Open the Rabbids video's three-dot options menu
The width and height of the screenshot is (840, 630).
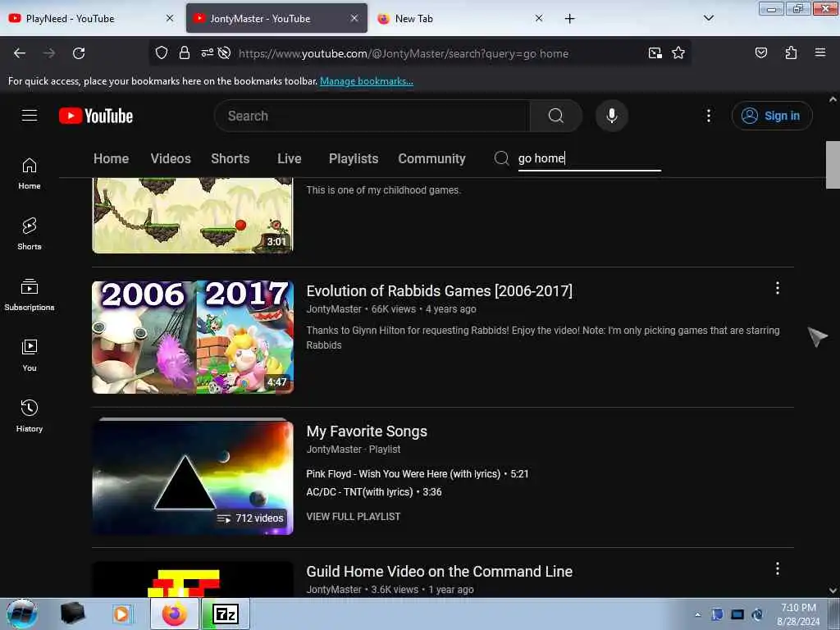(x=778, y=288)
